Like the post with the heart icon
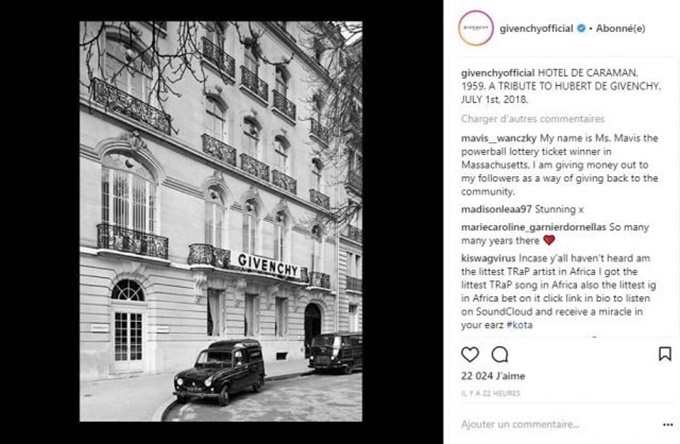 coord(470,354)
